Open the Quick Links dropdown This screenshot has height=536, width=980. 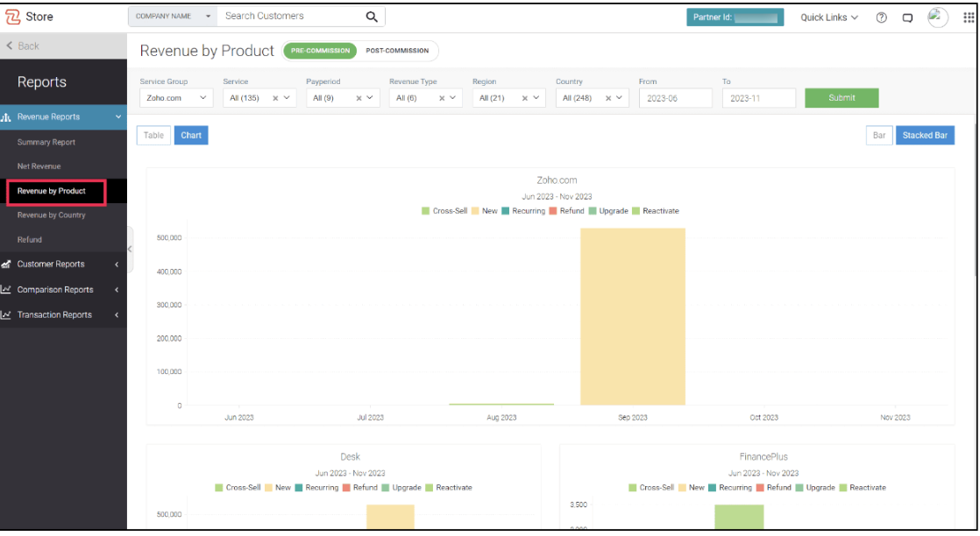click(x=829, y=18)
